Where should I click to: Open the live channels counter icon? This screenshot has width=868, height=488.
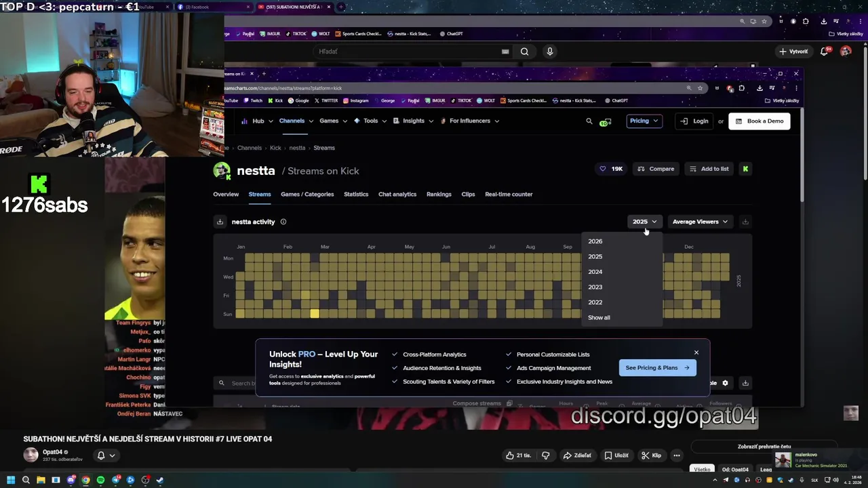(x=605, y=121)
